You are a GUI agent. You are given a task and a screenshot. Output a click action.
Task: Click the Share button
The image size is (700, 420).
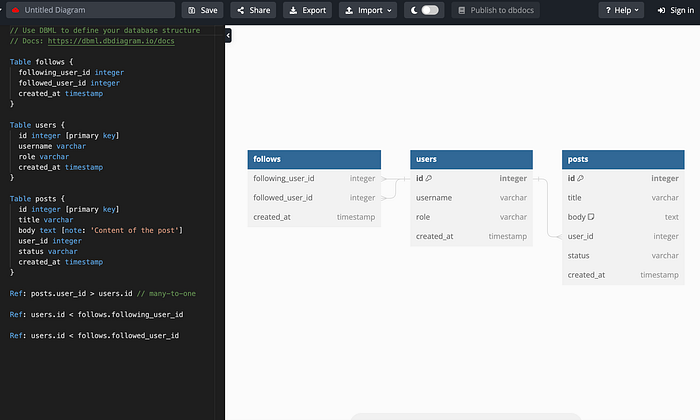click(253, 10)
